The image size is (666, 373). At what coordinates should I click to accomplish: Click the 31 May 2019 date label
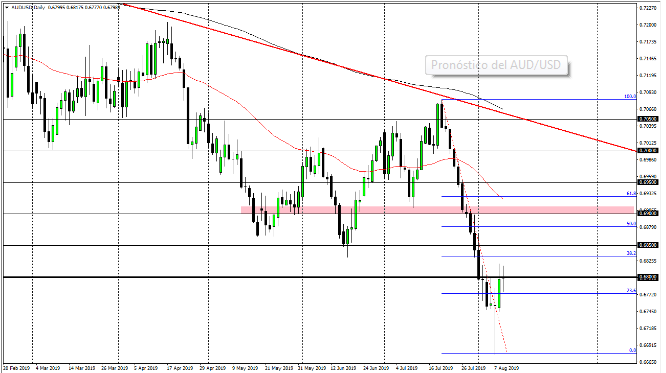312,368
